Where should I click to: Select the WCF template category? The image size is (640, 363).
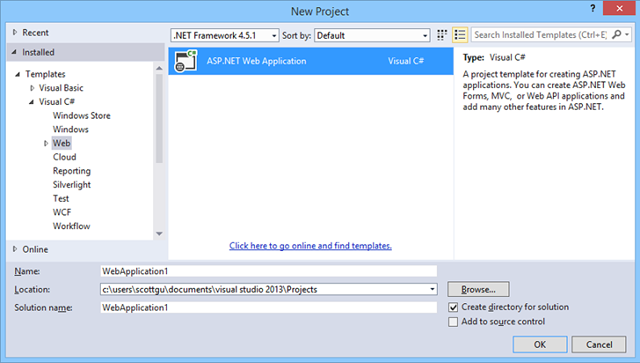click(x=62, y=213)
